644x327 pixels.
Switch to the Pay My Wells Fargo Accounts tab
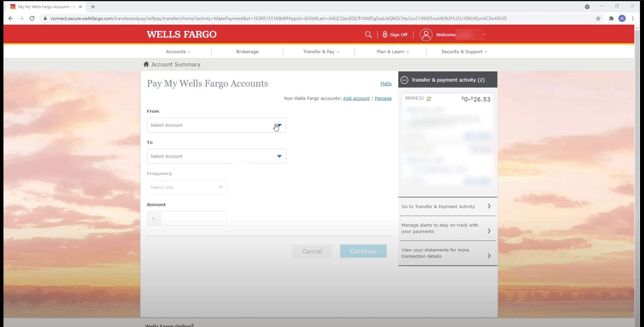pos(43,7)
